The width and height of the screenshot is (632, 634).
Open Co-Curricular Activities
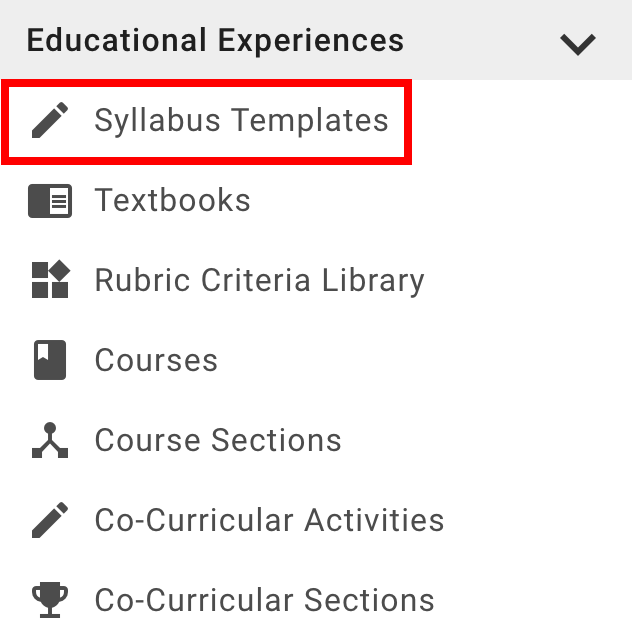[269, 521]
